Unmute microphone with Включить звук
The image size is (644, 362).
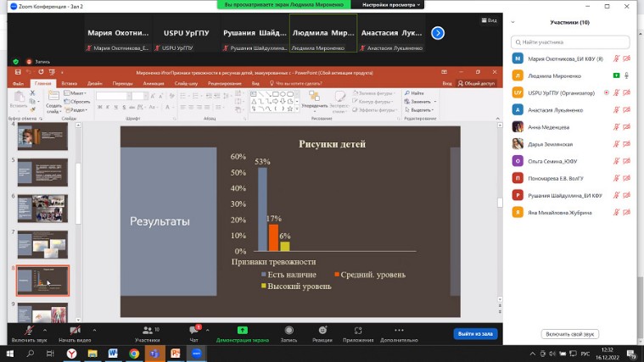28,331
